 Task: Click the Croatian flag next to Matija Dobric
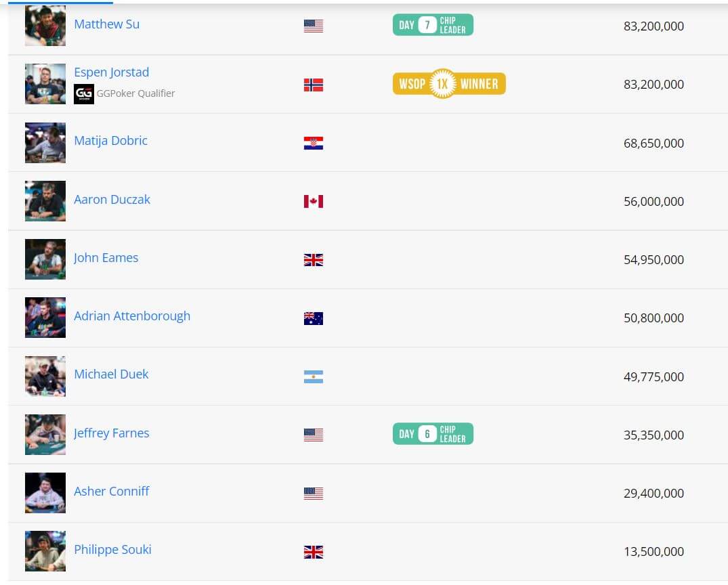[x=313, y=143]
